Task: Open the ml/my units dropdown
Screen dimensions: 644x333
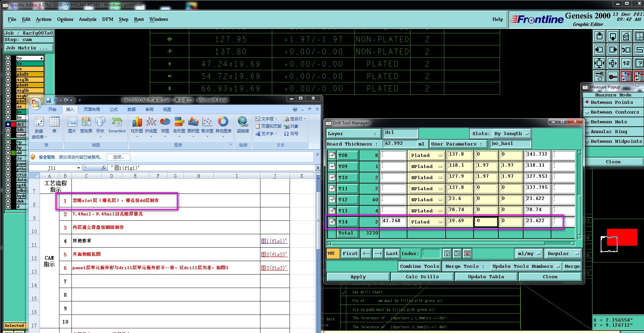Action: tap(529, 254)
